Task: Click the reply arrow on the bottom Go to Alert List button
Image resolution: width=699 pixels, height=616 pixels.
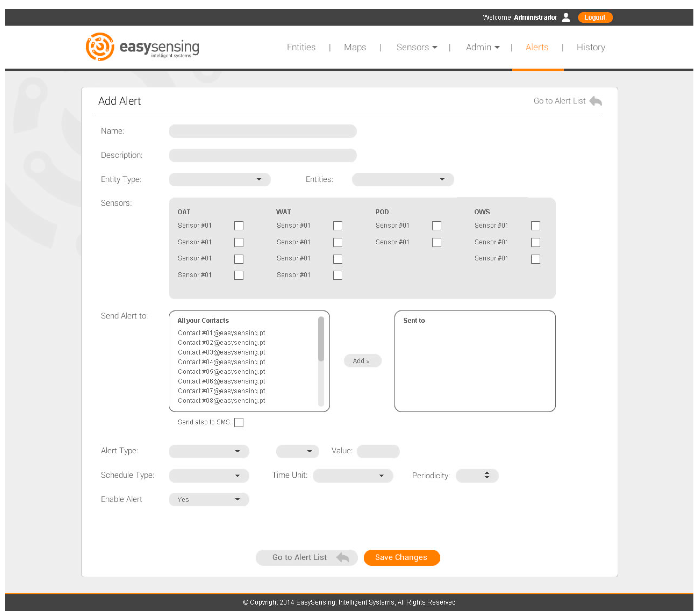Action: tap(343, 558)
